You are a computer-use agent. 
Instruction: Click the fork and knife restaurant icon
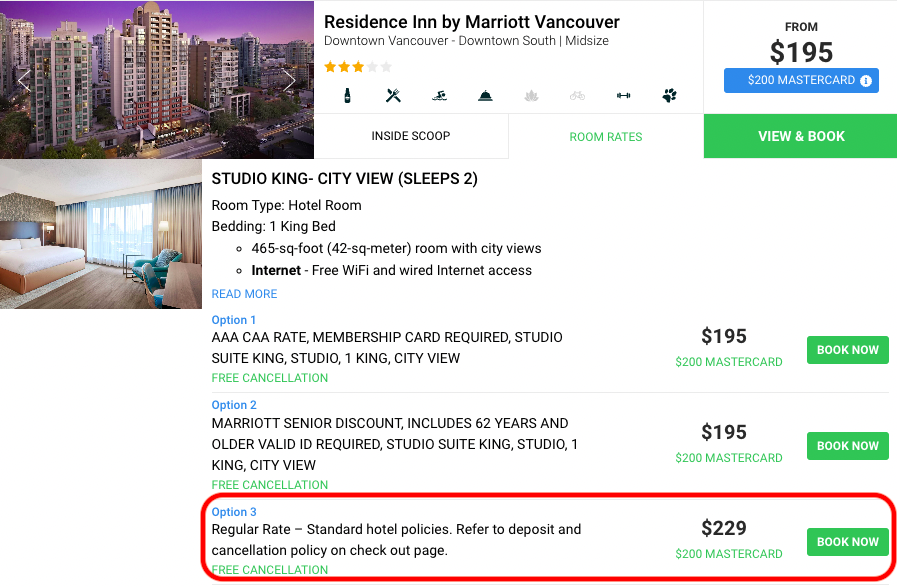pos(393,96)
